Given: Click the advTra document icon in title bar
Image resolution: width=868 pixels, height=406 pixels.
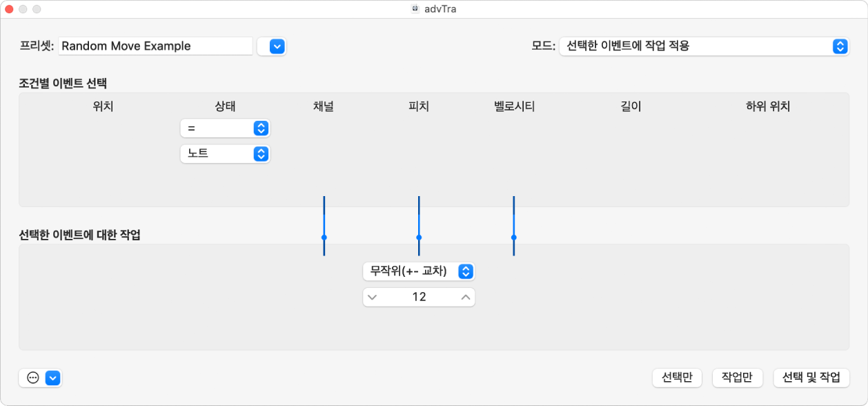Looking at the screenshot, I should [415, 9].
